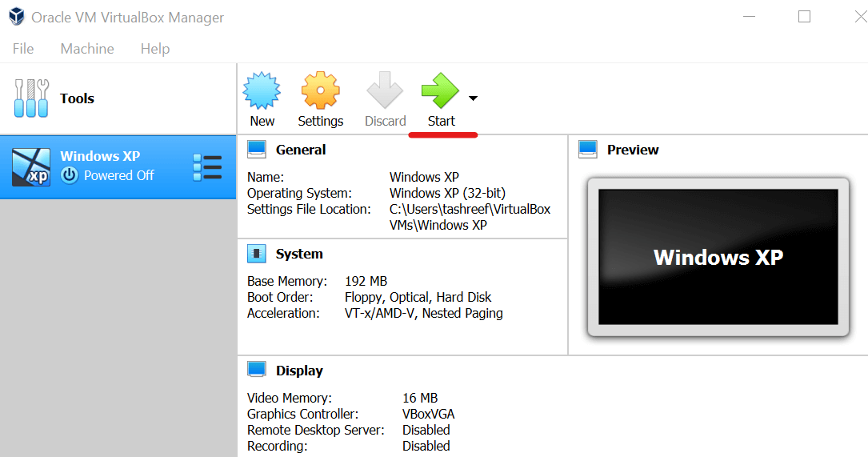868x457 pixels.
Task: Click 'VT-x/AMD-V, Nested Paging' acceleration value
Action: [423, 313]
